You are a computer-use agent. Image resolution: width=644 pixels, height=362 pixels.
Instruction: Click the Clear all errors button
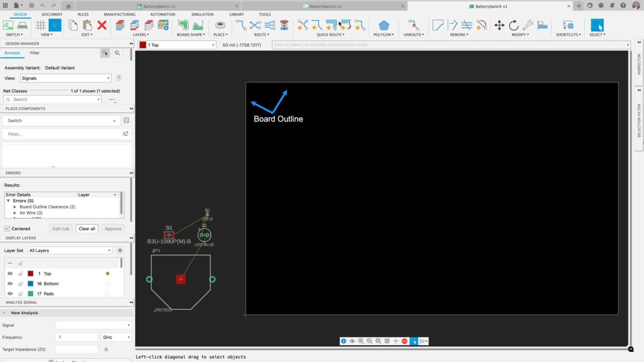pos(86,228)
